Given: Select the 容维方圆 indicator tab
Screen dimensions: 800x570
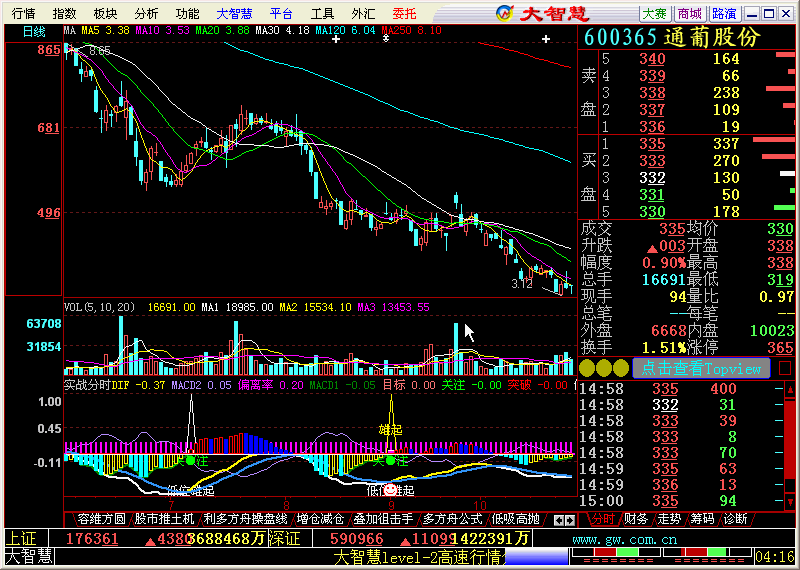Looking at the screenshot, I should coord(101,519).
